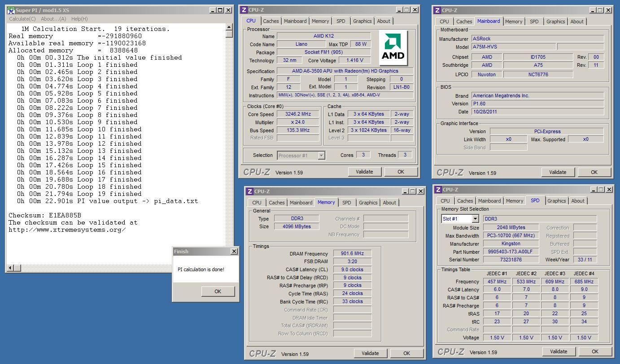Viewport: 620px width, 364px height.
Task: Click CPU-Z Z icon in Mainboard window title
Action: [x=437, y=10]
